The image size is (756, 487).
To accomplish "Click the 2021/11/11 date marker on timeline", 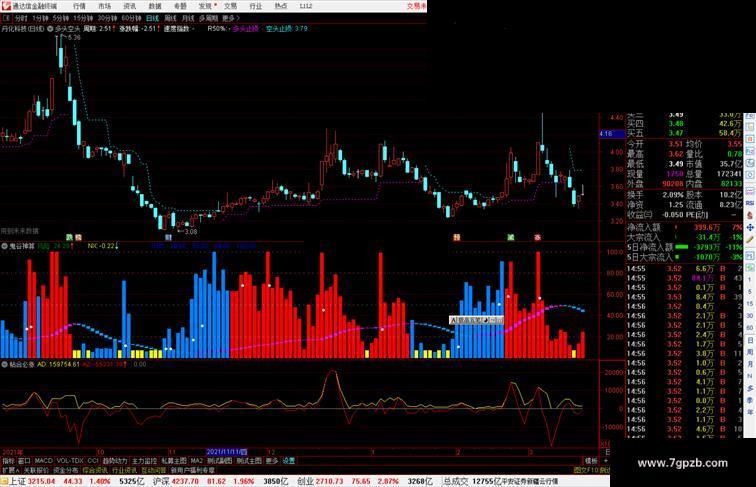I will point(227,452).
